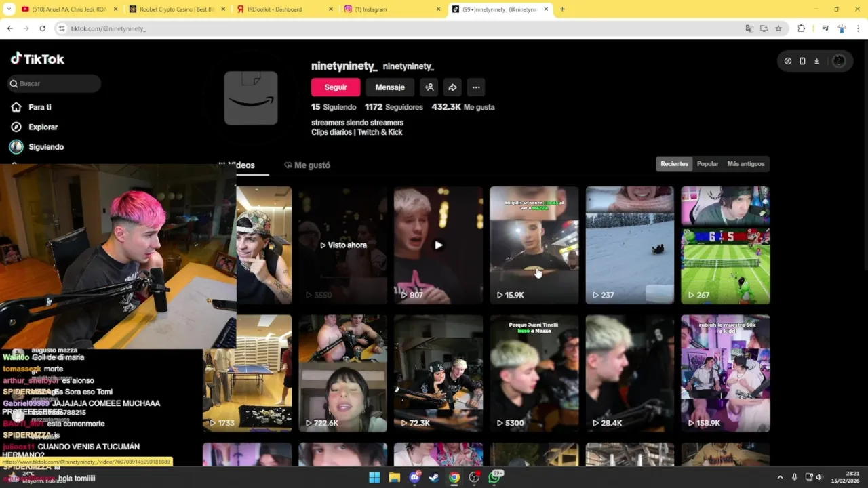The image size is (868, 488).
Task: Open the media controls icon
Action: coord(825,28)
